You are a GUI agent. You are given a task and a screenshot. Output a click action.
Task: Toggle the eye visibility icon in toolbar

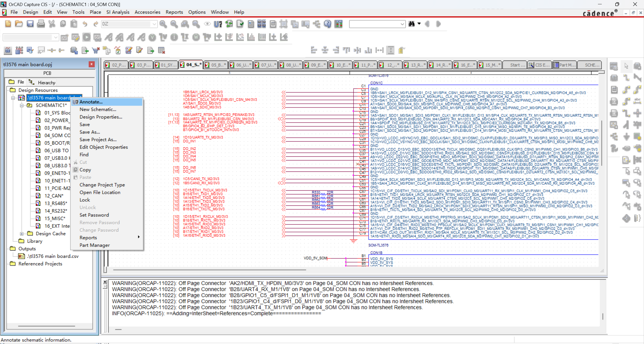click(x=207, y=24)
